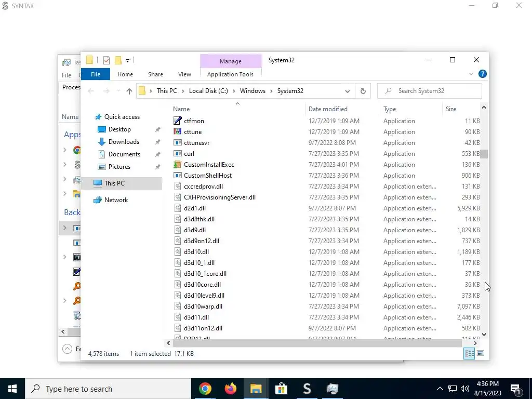Open the Explorer help question mark icon
Image resolution: width=532 pixels, height=399 pixels.
[483, 74]
